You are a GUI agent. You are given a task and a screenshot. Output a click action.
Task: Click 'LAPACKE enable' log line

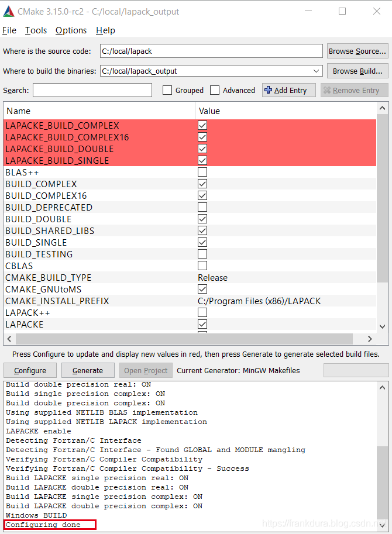[x=39, y=431]
